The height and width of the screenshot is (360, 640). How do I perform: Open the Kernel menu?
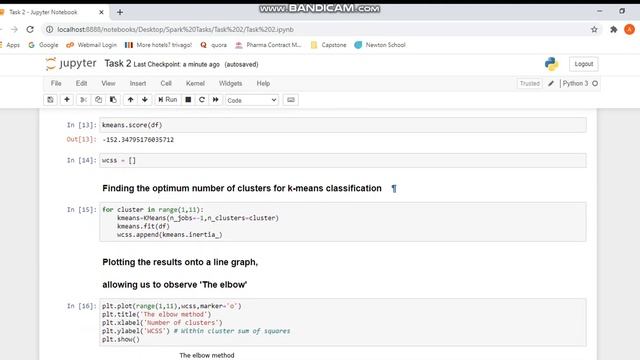tap(195, 83)
